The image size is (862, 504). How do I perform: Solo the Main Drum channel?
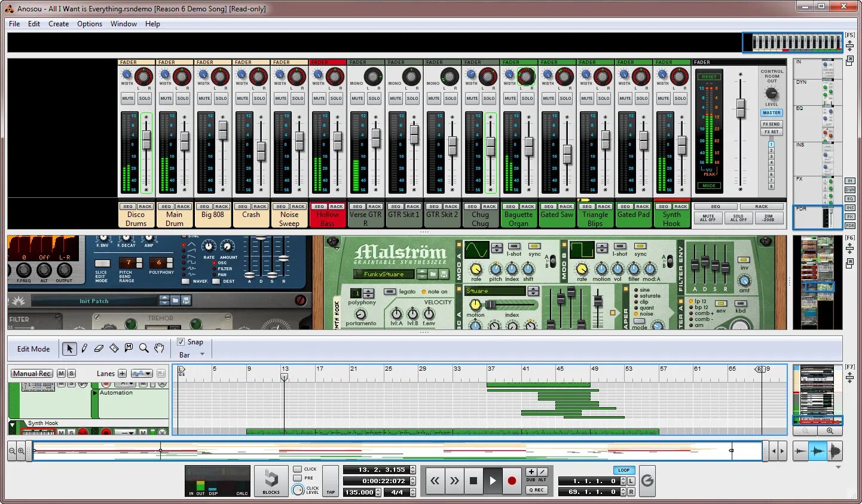point(183,98)
